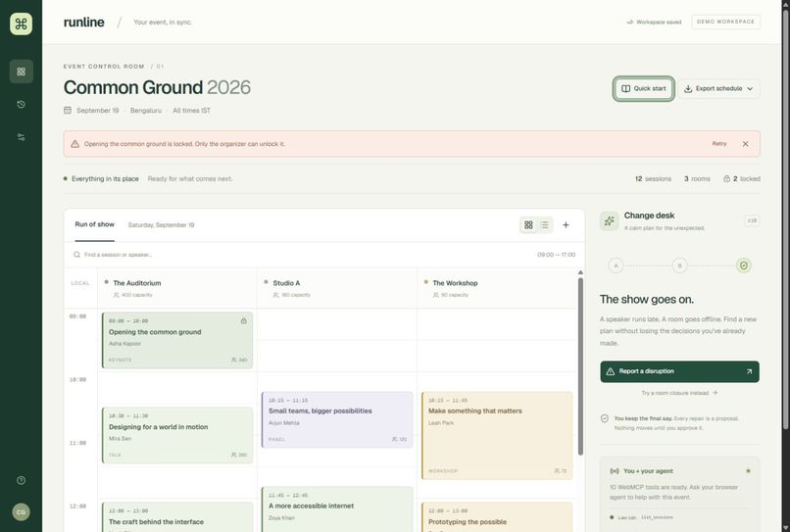
Task: Select the Run of show tab
Action: click(95, 224)
